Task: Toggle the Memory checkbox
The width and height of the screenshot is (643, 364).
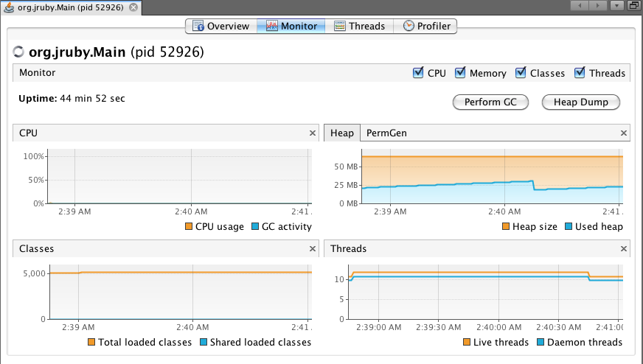Action: click(x=460, y=72)
